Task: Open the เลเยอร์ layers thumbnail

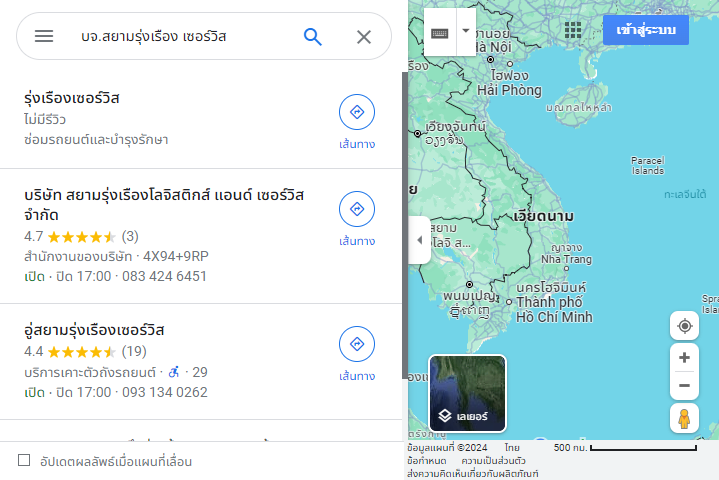Action: (467, 393)
